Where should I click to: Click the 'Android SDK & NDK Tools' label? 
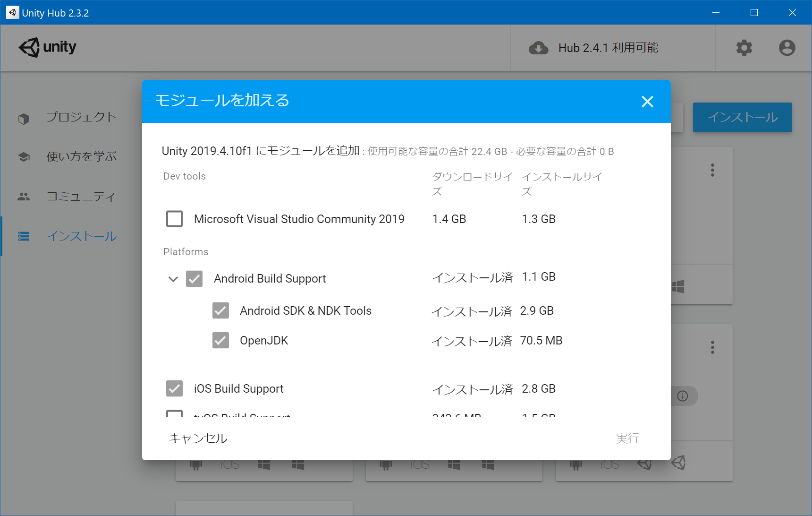(306, 311)
